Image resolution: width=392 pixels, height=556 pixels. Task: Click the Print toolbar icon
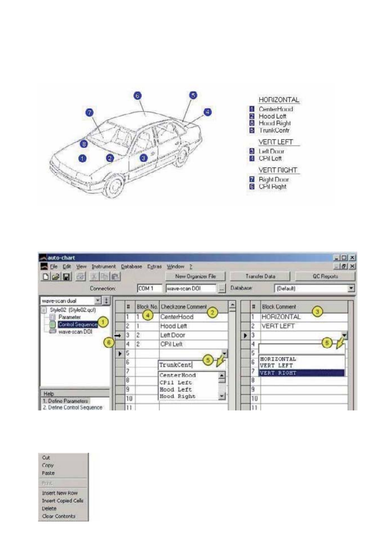80,277
